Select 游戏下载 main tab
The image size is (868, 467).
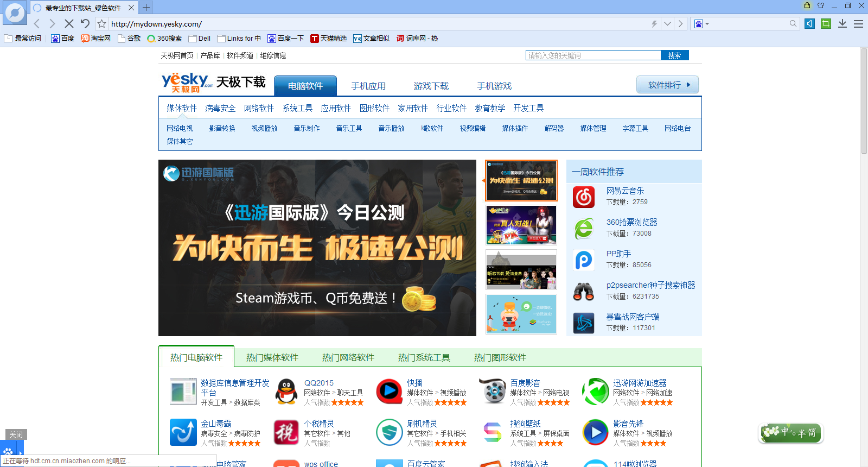click(431, 86)
